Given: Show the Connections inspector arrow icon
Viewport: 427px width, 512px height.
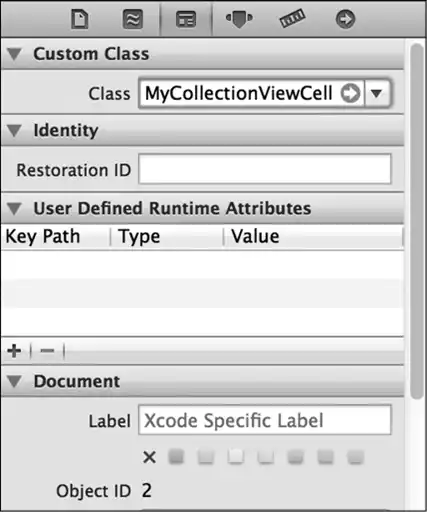Looking at the screenshot, I should coord(345,19).
